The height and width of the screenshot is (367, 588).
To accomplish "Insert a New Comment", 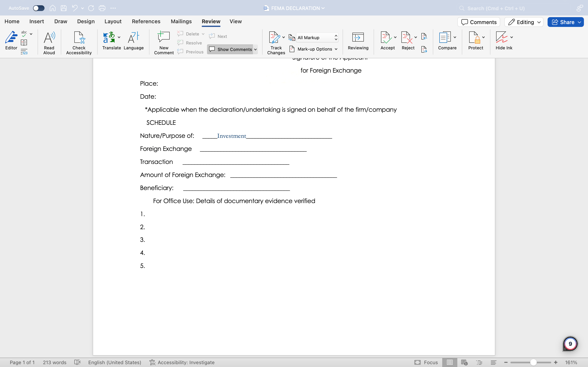I will (164, 42).
